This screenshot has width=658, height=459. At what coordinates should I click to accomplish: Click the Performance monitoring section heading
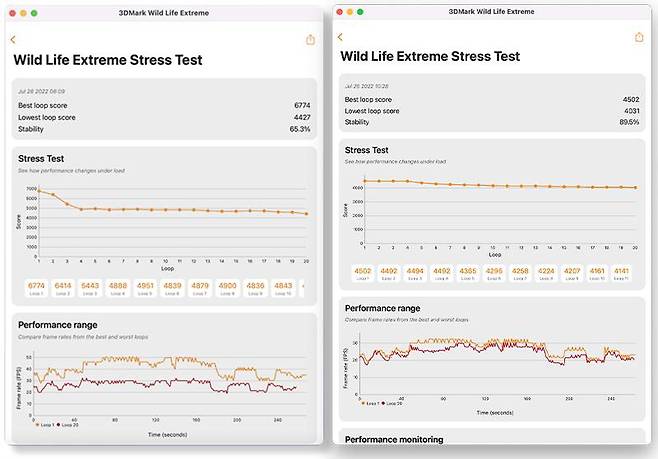(x=393, y=438)
